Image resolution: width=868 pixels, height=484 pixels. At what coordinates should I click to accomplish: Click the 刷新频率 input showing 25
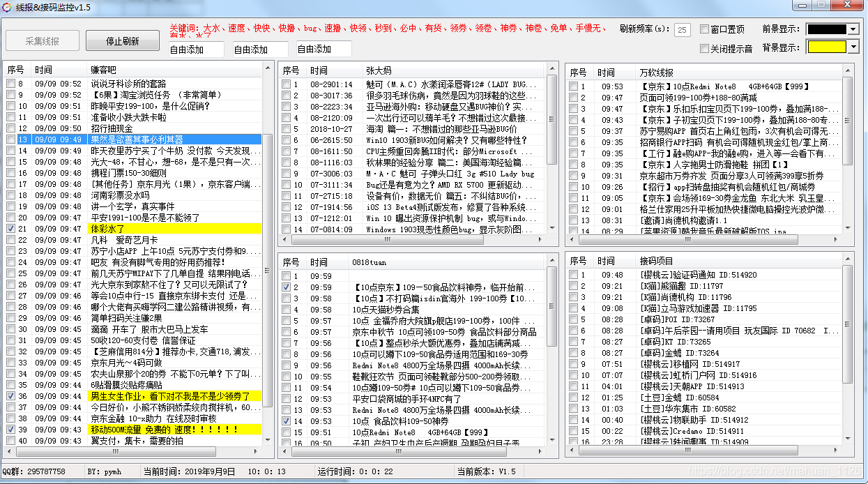[x=683, y=29]
